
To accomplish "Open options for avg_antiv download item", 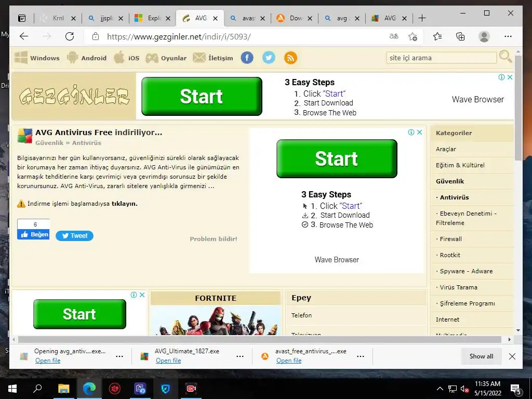I will pos(119,356).
